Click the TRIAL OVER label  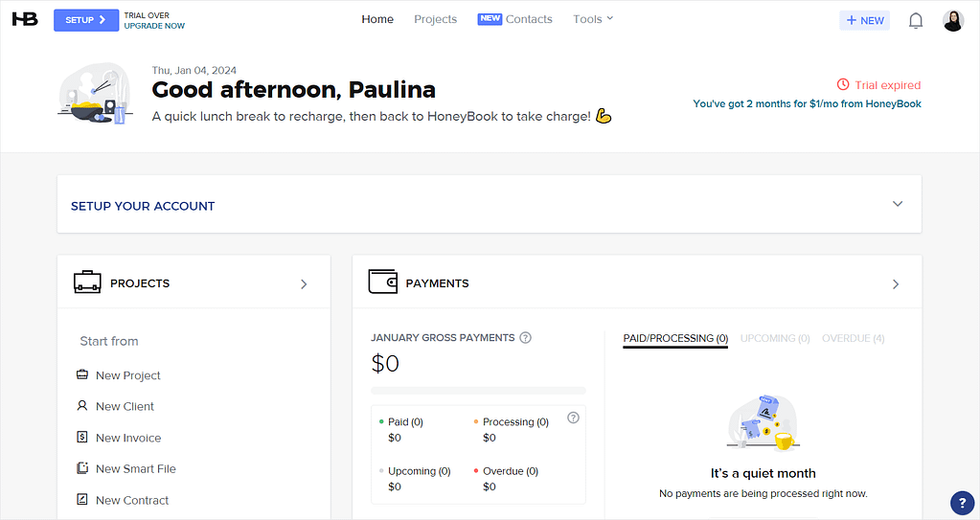click(147, 15)
